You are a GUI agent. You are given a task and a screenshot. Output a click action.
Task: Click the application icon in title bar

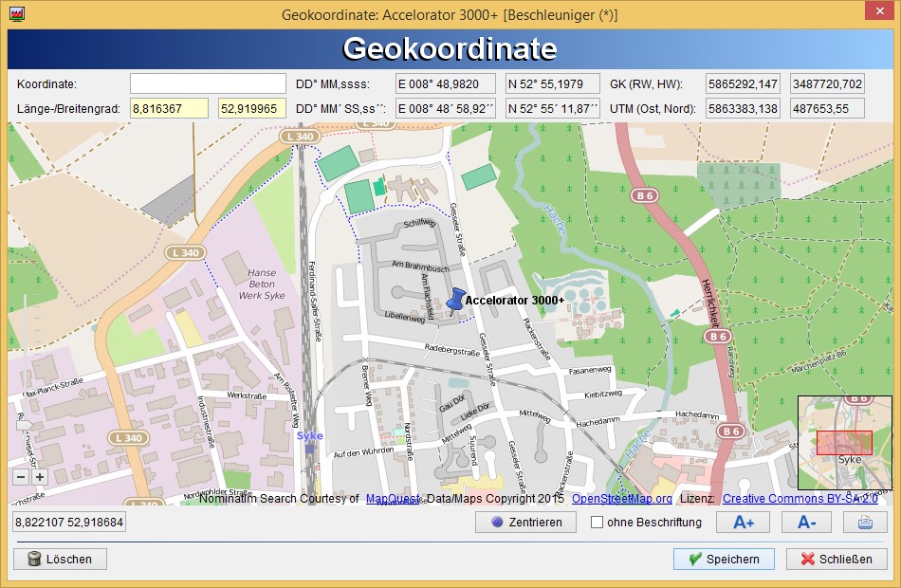coord(16,14)
